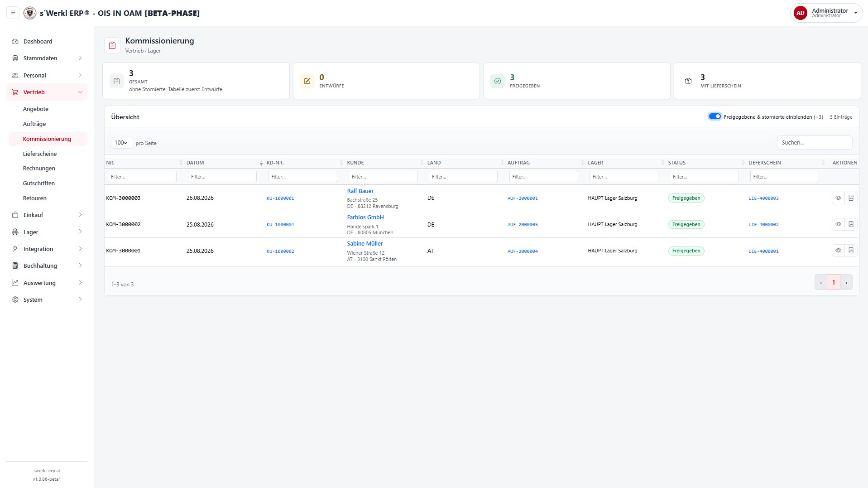Click the Kommissionierung clipboard icon beside page title
Viewport: 868px width, 488px height.
(x=112, y=45)
